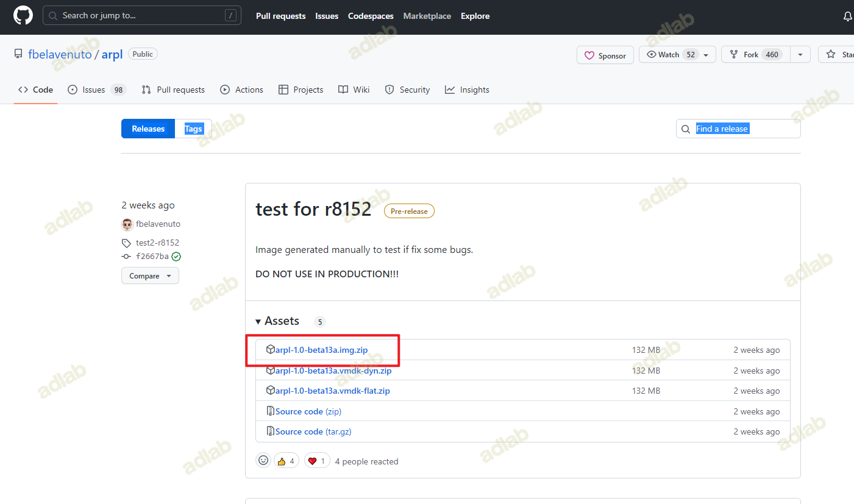Expand the Fork options arrow
854x504 pixels.
800,55
